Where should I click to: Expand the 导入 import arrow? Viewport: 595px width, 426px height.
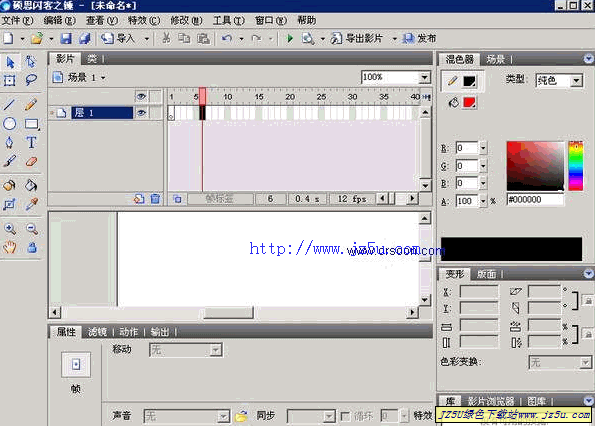point(146,39)
